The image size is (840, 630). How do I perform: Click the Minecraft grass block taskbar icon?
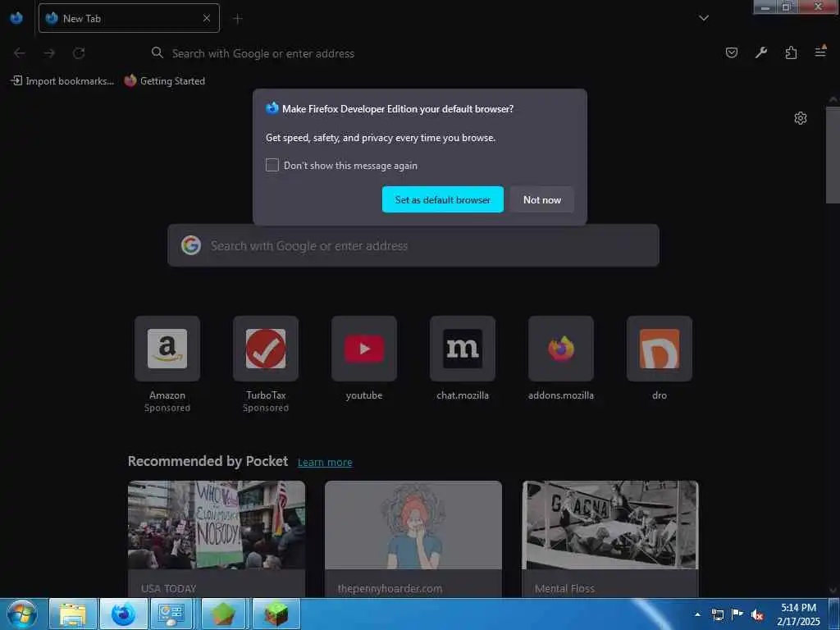[276, 614]
